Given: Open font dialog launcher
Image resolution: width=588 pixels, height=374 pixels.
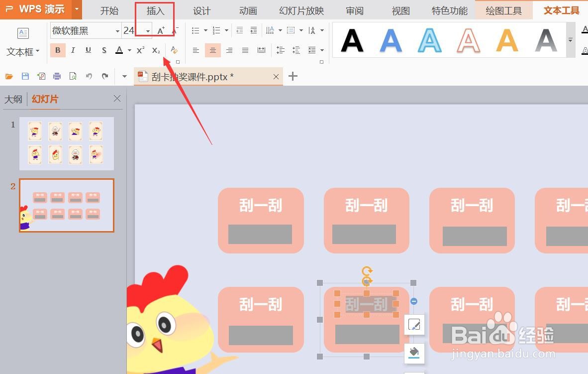Looking at the screenshot, I should (x=178, y=62).
